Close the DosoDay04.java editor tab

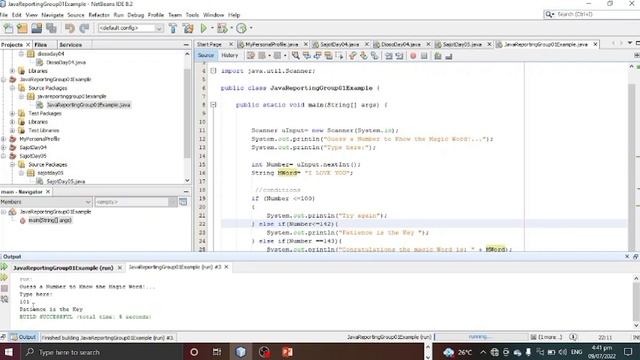pyautogui.click(x=428, y=44)
